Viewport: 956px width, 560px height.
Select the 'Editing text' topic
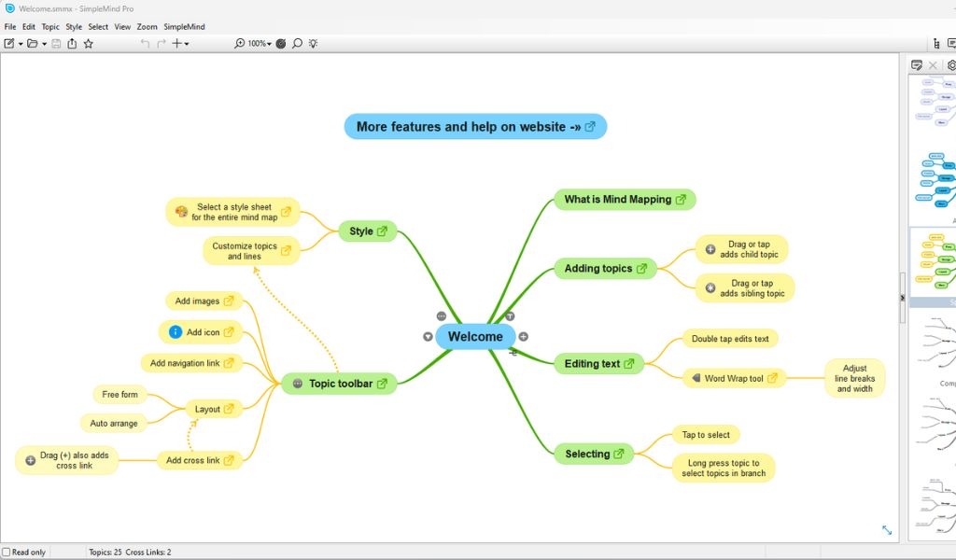598,364
